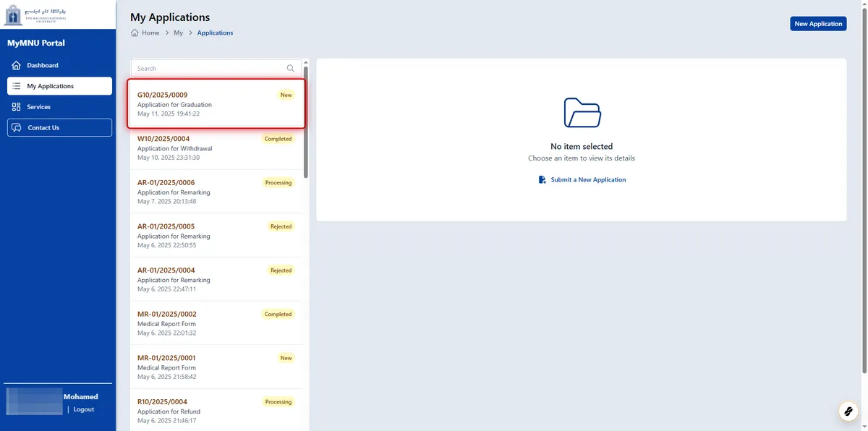The image size is (868, 431).
Task: Click the application list scrollbar
Action: pos(306,123)
